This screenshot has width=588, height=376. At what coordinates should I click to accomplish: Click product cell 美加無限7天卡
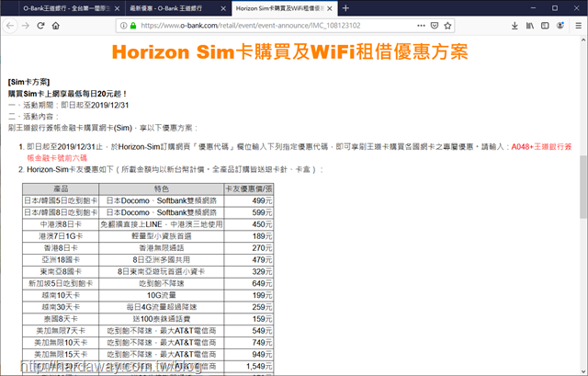pos(61,331)
